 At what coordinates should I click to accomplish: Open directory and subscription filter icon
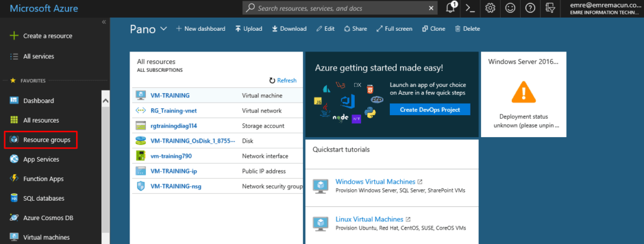550,8
